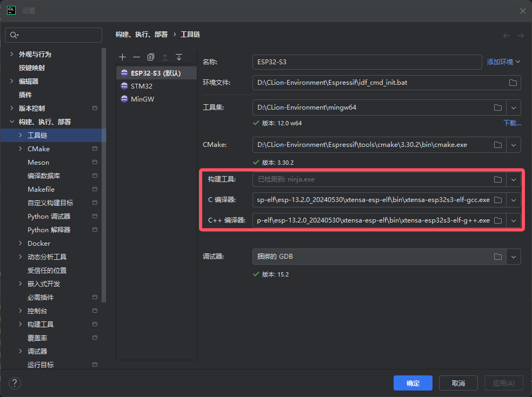The height and width of the screenshot is (397, 532).
Task: Browse for toolset folder mingw64
Action: pos(498,107)
